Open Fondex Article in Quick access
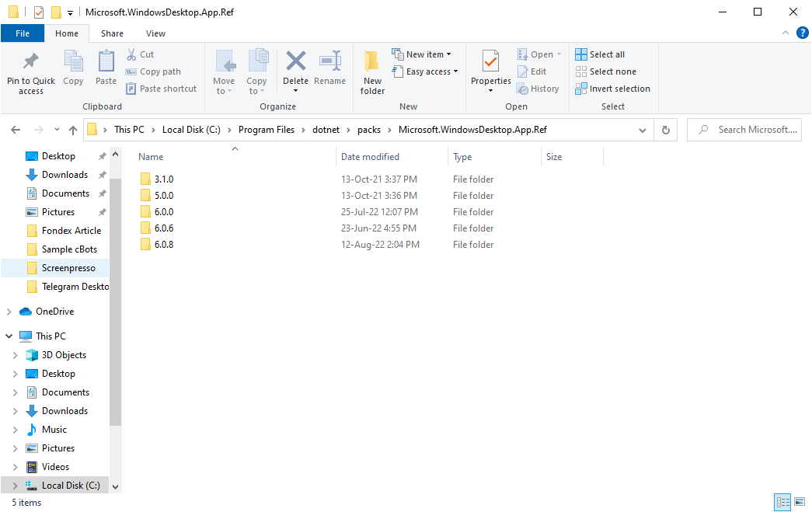Viewport: 812px width, 512px height. pos(64,231)
